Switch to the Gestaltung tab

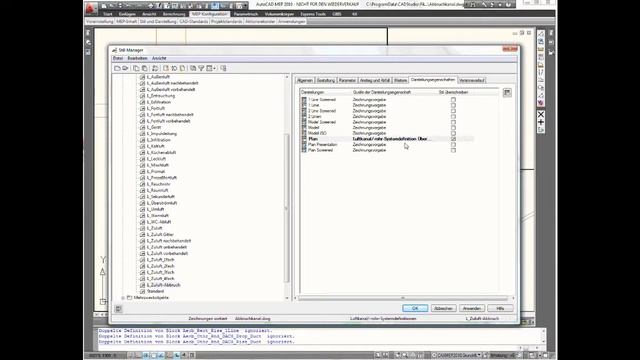[x=326, y=80]
